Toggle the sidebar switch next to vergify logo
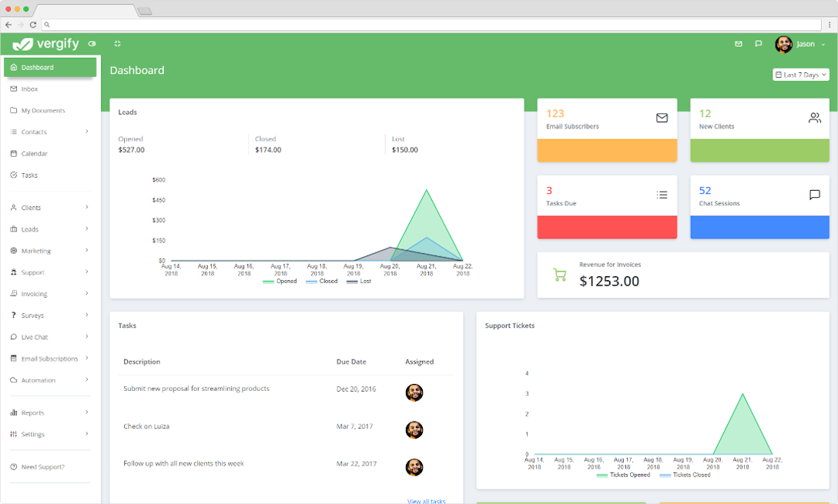The image size is (838, 504). point(92,44)
